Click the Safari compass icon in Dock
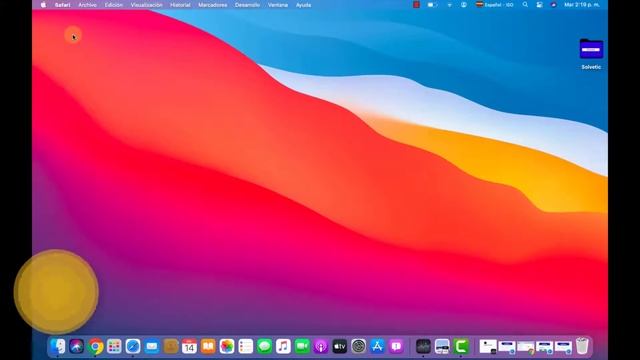640x360 pixels. click(x=133, y=347)
